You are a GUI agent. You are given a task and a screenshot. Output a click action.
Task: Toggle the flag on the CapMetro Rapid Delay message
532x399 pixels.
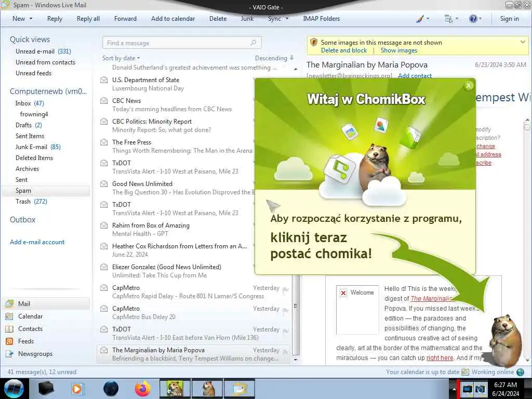[x=286, y=289]
